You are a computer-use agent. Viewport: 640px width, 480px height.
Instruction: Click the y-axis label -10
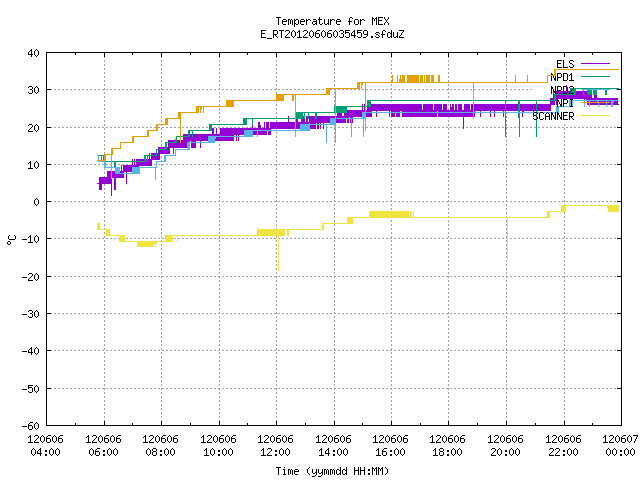(31, 239)
